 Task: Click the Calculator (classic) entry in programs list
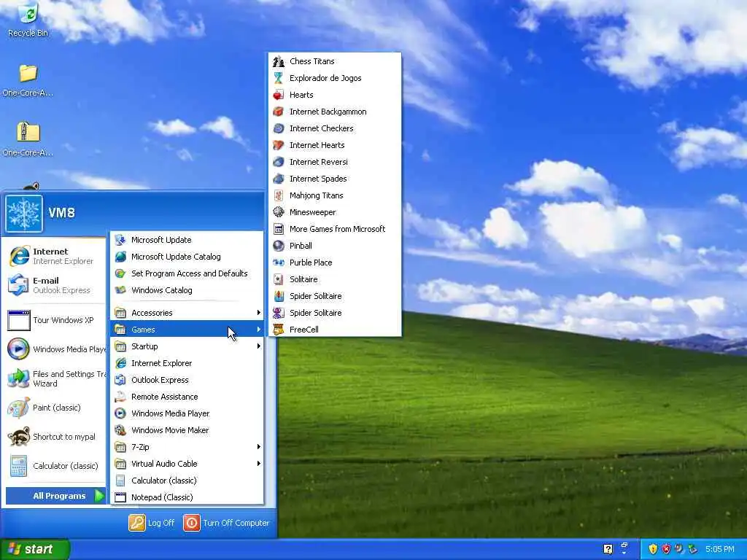click(x=187, y=481)
